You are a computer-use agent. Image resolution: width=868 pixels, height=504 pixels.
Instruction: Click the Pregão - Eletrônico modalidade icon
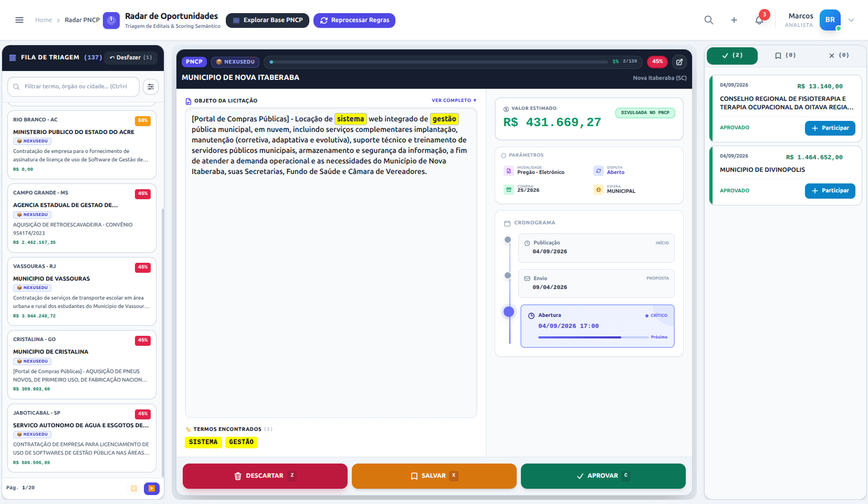509,171
